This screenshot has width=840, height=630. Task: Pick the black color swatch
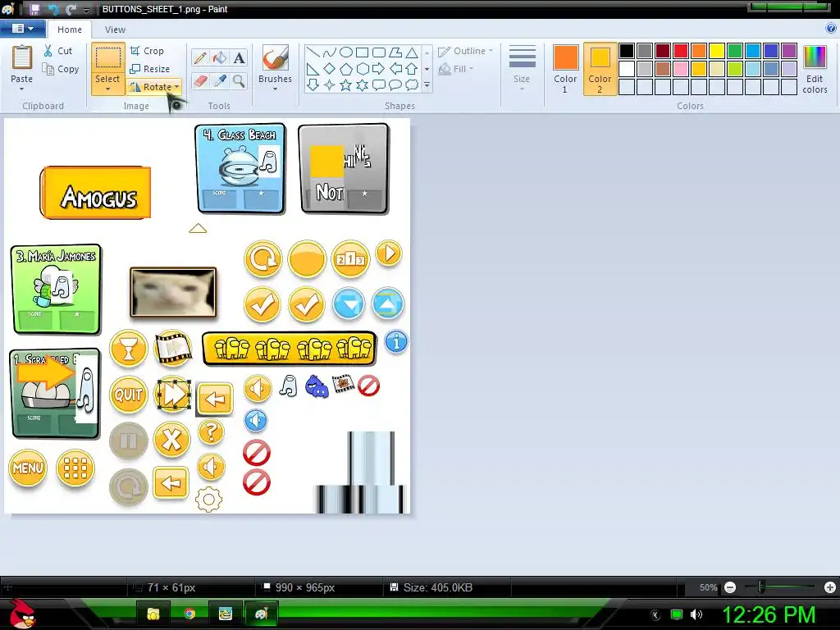point(627,51)
